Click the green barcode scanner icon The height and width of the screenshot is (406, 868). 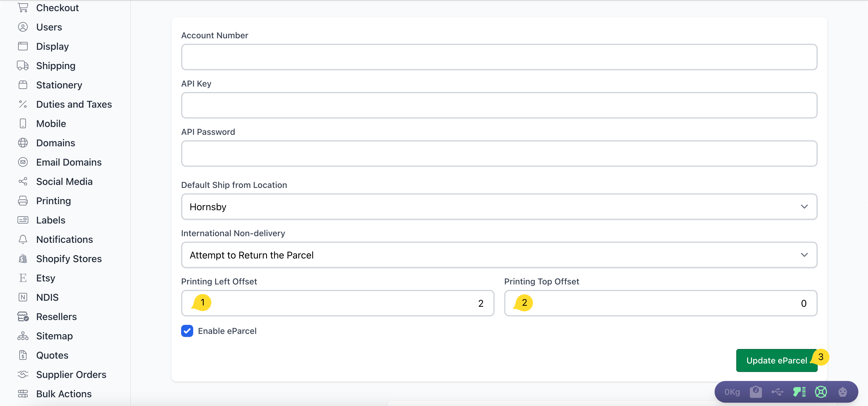click(x=799, y=392)
